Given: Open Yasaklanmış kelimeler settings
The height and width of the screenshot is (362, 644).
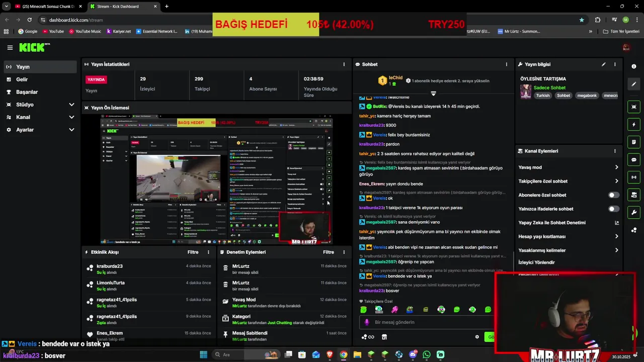Looking at the screenshot, I should tap(569, 250).
